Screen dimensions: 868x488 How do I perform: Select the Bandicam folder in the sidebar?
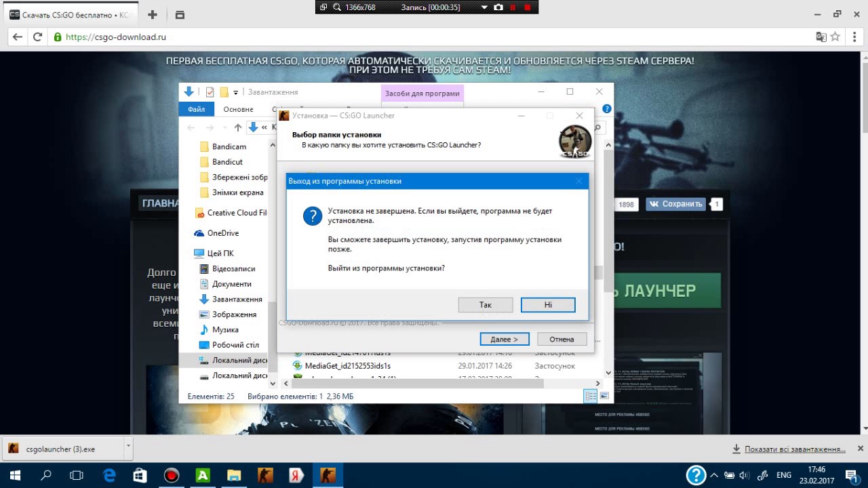(x=229, y=146)
